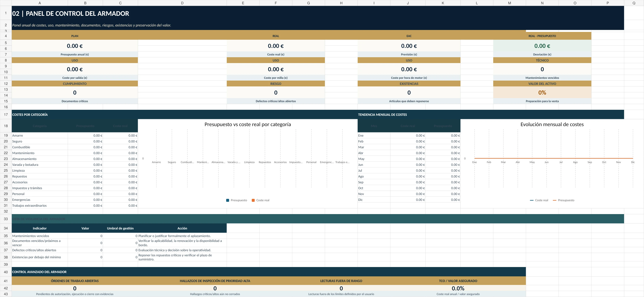Click the Previsión (€) label
The image size is (644, 297).
tap(409, 54)
